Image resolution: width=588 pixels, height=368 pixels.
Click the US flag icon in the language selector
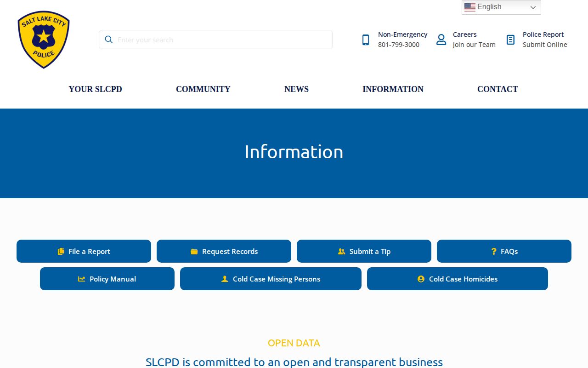coord(469,7)
